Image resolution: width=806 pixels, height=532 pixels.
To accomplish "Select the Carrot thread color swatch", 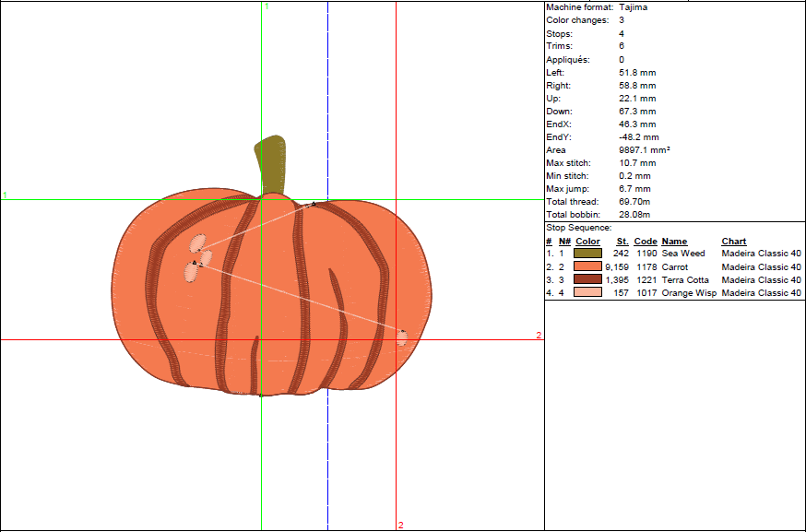I will coord(587,266).
